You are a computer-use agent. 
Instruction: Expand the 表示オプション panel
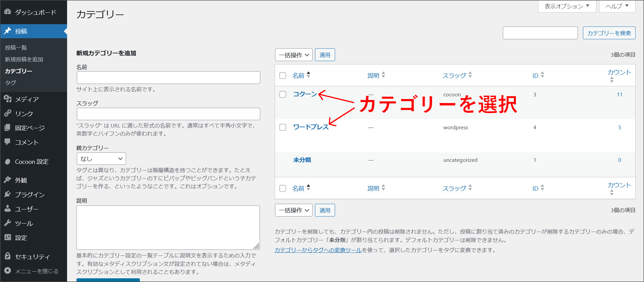(x=567, y=6)
